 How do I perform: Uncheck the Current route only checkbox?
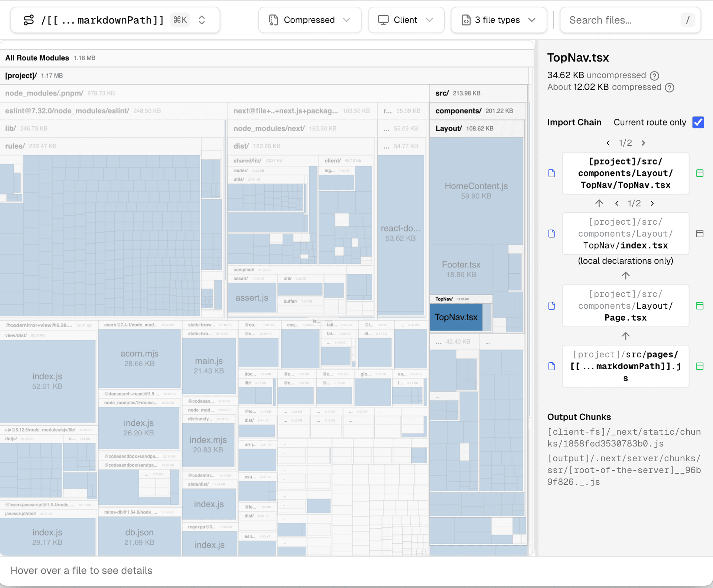pos(698,123)
